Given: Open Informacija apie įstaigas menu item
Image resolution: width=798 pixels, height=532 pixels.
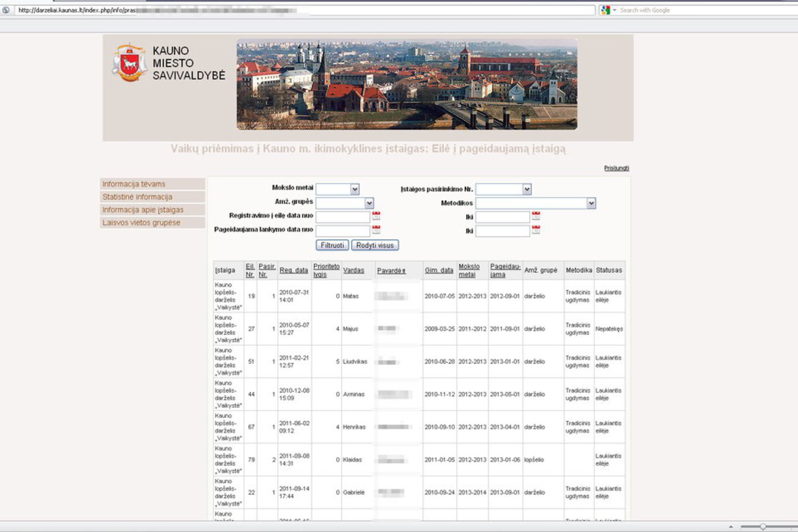Looking at the screenshot, I should (x=152, y=209).
